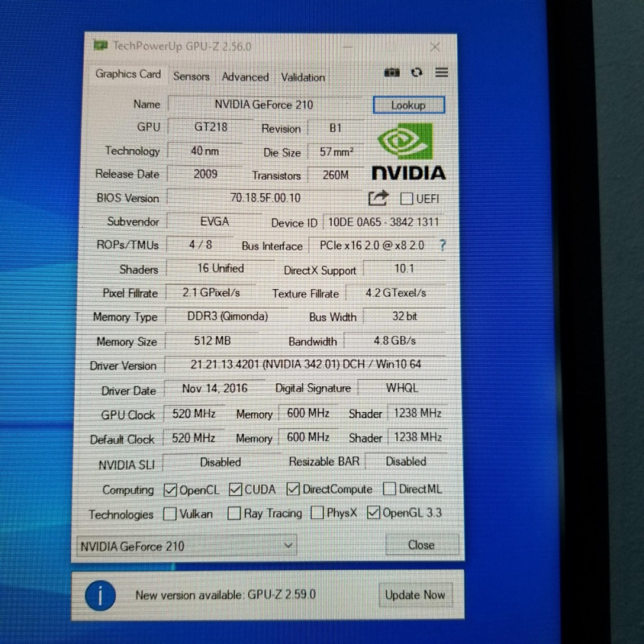Image resolution: width=644 pixels, height=644 pixels.
Task: Click the Shaders 16 Unified value
Action: coord(220,268)
